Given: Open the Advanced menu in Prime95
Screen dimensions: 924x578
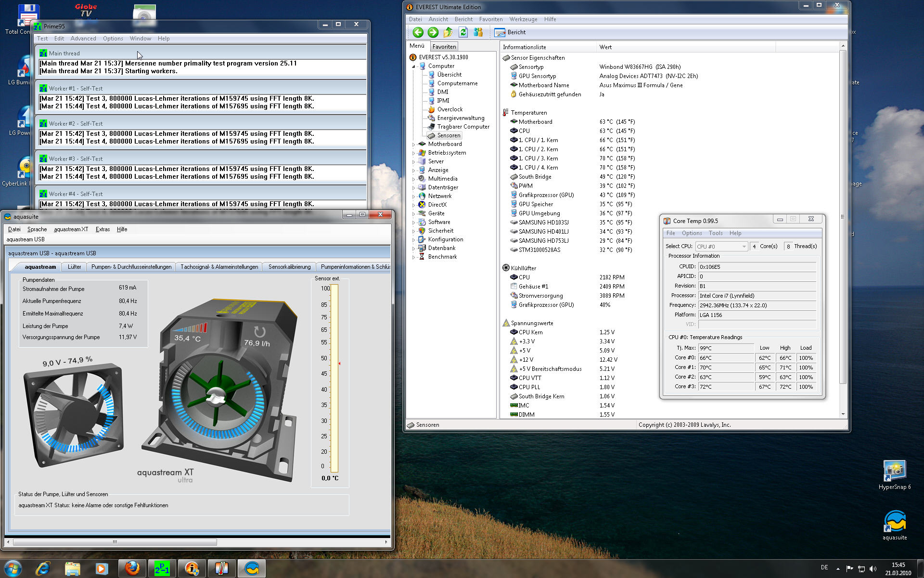Looking at the screenshot, I should pyautogui.click(x=83, y=39).
